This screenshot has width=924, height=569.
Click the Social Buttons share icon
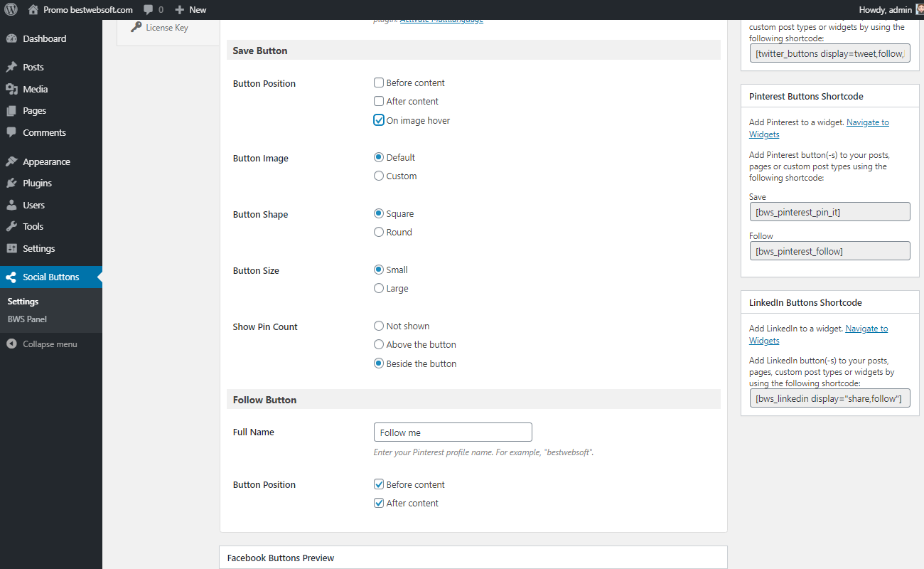pyautogui.click(x=11, y=277)
